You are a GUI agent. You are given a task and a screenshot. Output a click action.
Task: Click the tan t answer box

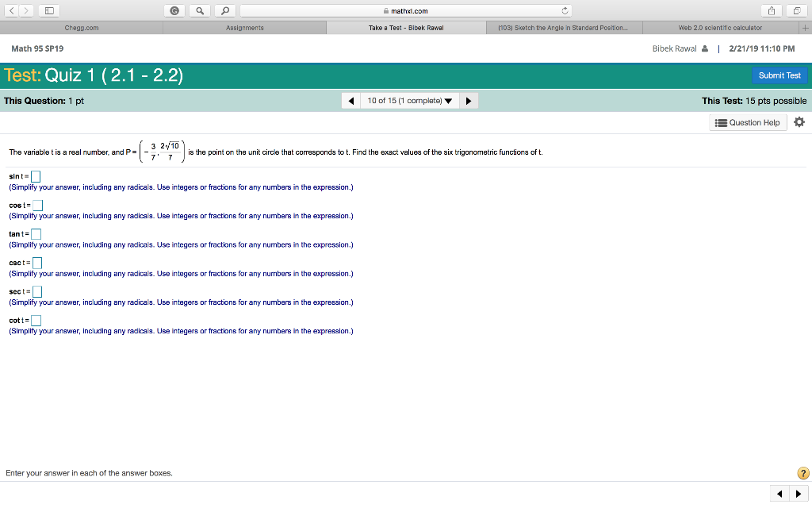tap(36, 234)
